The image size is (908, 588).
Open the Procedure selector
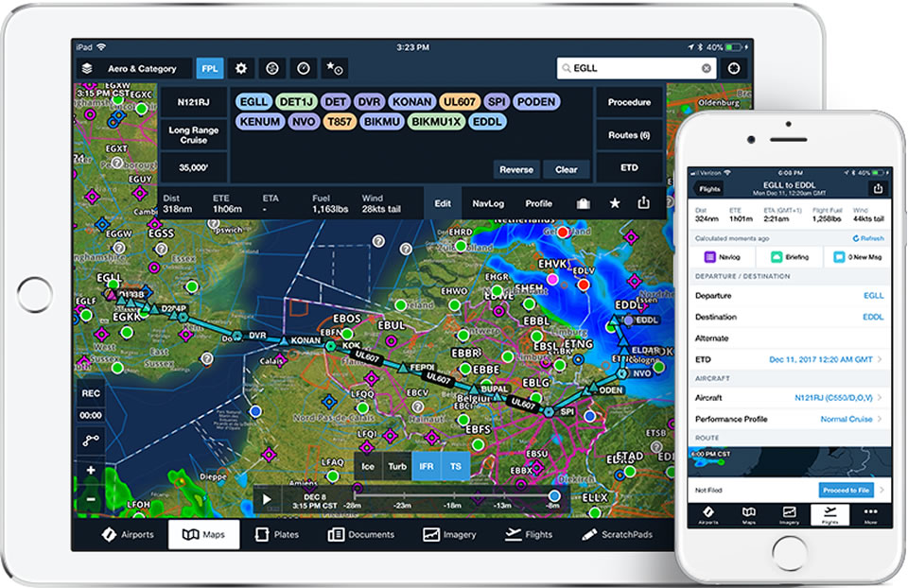click(630, 102)
